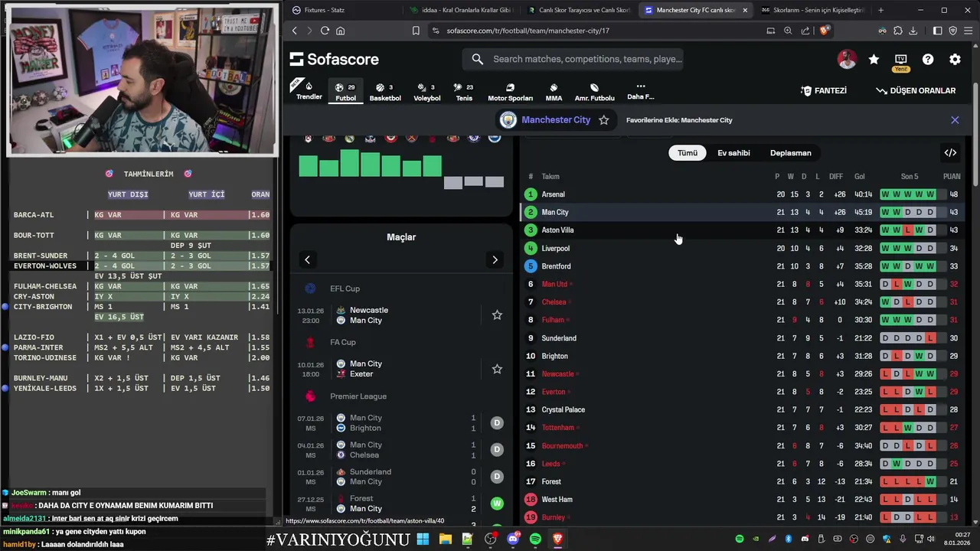Viewport: 980px width, 551px height.
Task: Sort standings by PUAN column
Action: coord(952,177)
